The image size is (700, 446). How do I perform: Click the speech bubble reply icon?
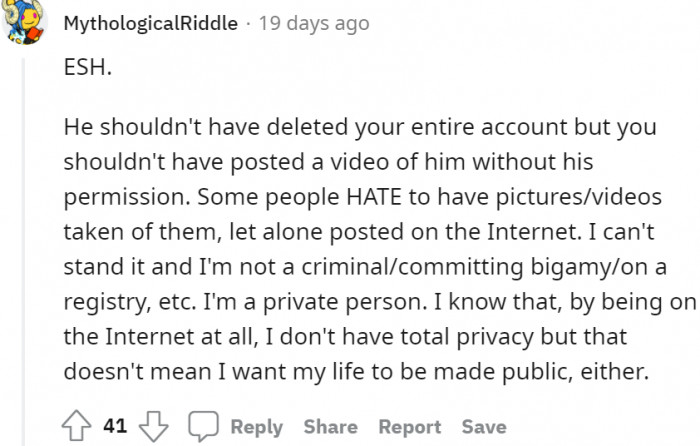[204, 427]
